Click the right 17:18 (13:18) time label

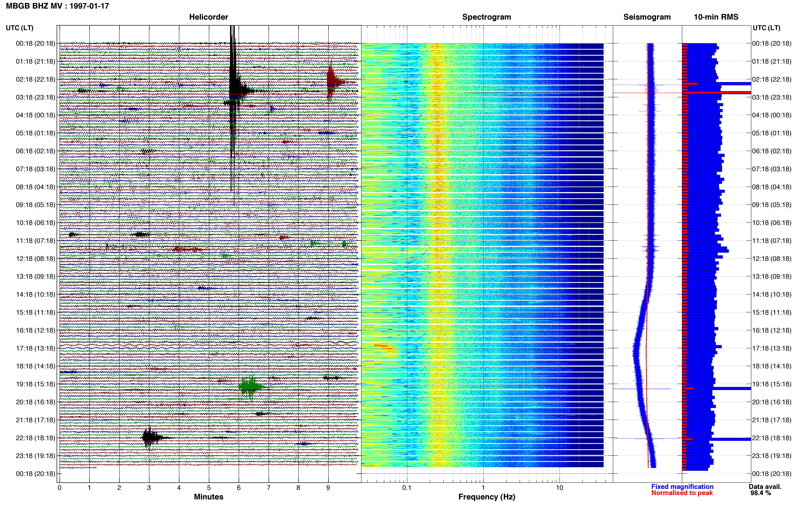pyautogui.click(x=772, y=348)
